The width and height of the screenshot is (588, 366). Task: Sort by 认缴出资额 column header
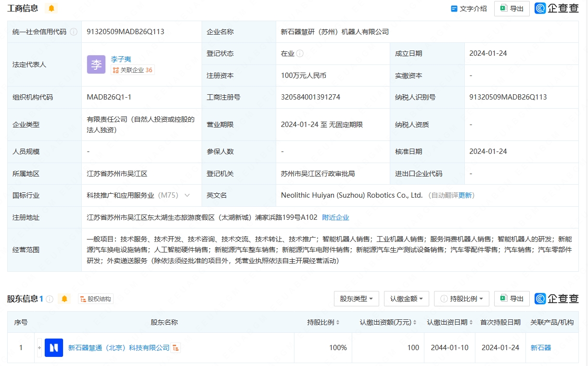click(388, 322)
